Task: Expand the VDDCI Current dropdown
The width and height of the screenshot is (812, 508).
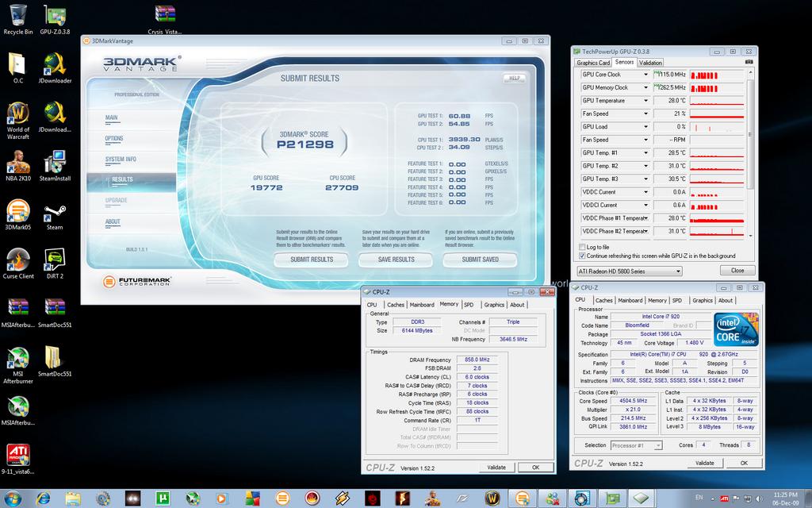Action: [645, 205]
